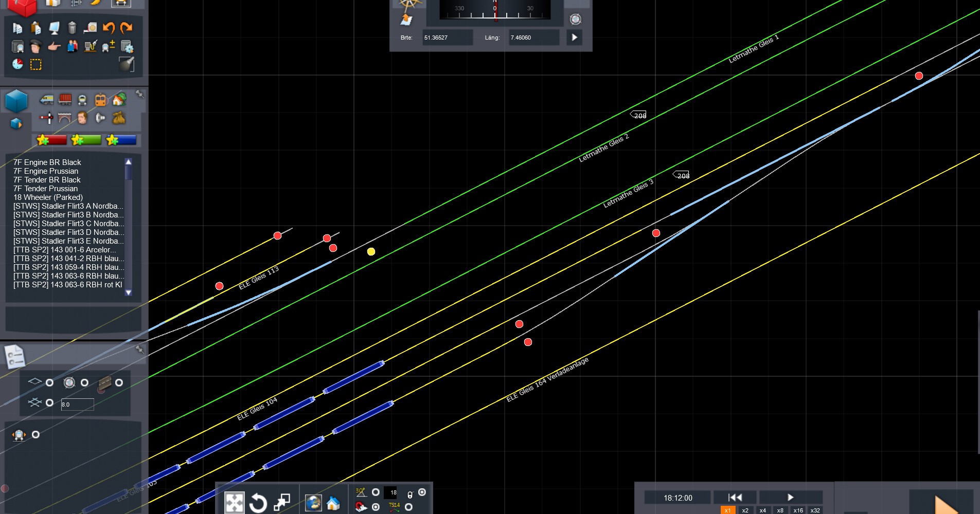Click the clock pie chart icon
980x514 pixels.
[x=17, y=64]
